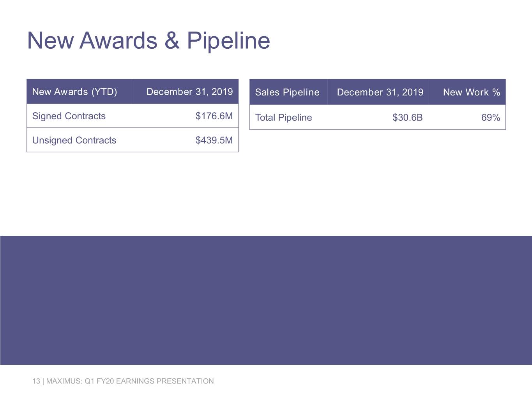Click "EARNINGS PRESENTATION" in the footer
The image size is (532, 399).
165,381
